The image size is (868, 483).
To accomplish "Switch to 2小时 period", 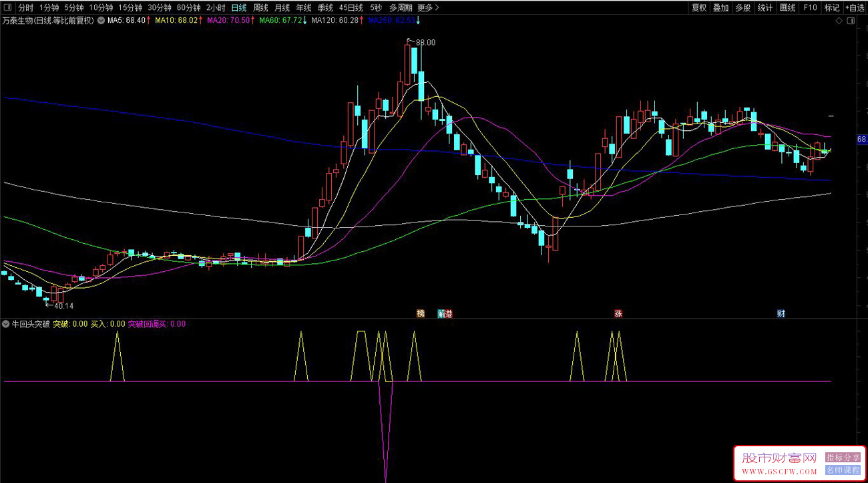I will [216, 8].
